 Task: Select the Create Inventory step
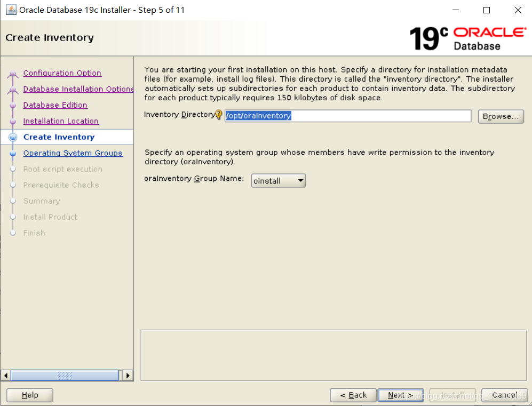click(x=59, y=137)
